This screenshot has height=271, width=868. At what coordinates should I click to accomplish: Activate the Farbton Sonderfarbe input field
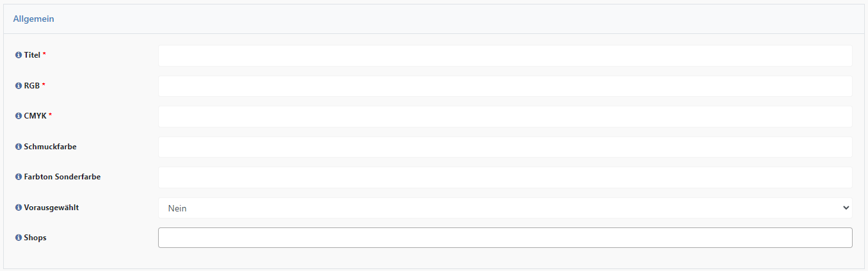point(505,177)
